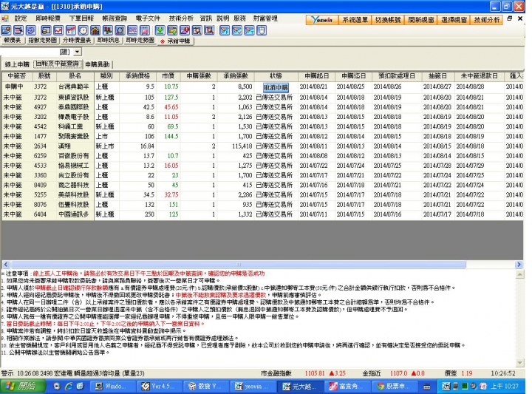Switch to the 即時訊息 tab
This screenshot has width=532, height=394.
pos(108,41)
